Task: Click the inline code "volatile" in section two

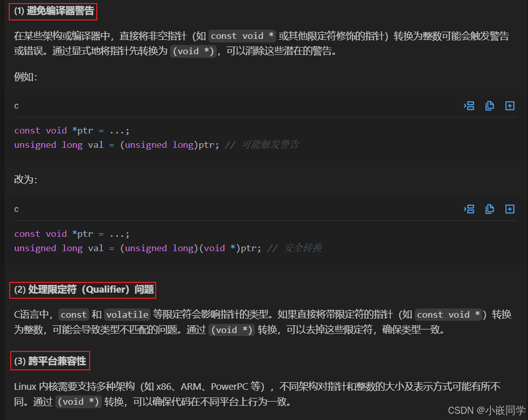Action: pyautogui.click(x=127, y=315)
